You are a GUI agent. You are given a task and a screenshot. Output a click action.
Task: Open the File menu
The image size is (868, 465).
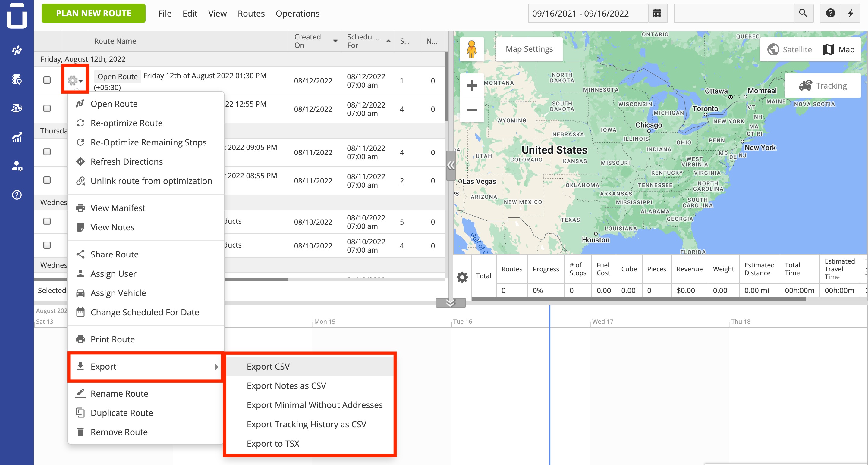[x=165, y=14]
